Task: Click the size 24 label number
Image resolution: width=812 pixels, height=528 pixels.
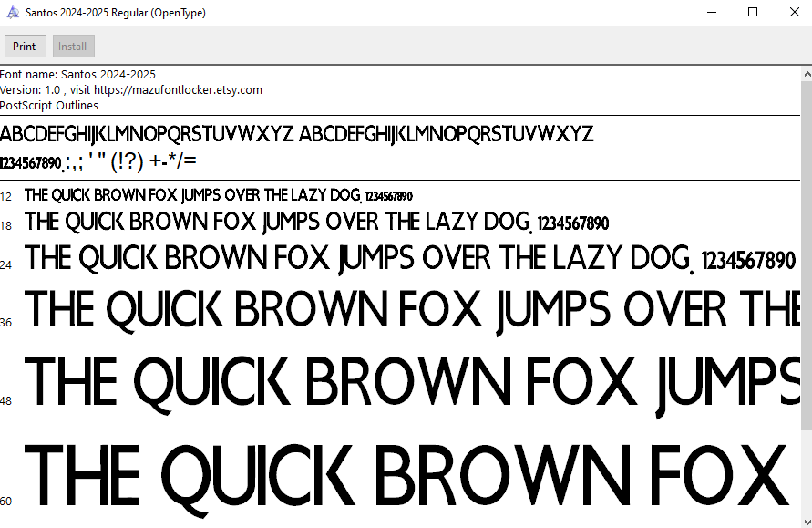Action: click(6, 264)
